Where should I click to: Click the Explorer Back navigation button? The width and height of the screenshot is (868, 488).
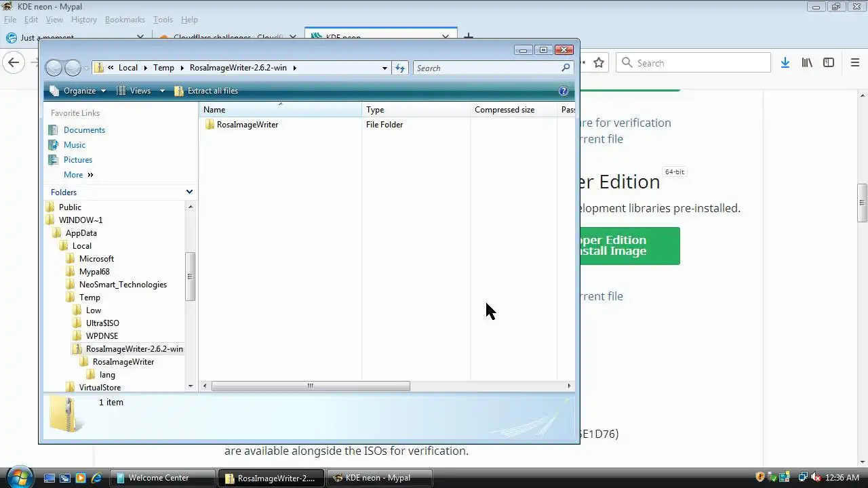pos(54,68)
